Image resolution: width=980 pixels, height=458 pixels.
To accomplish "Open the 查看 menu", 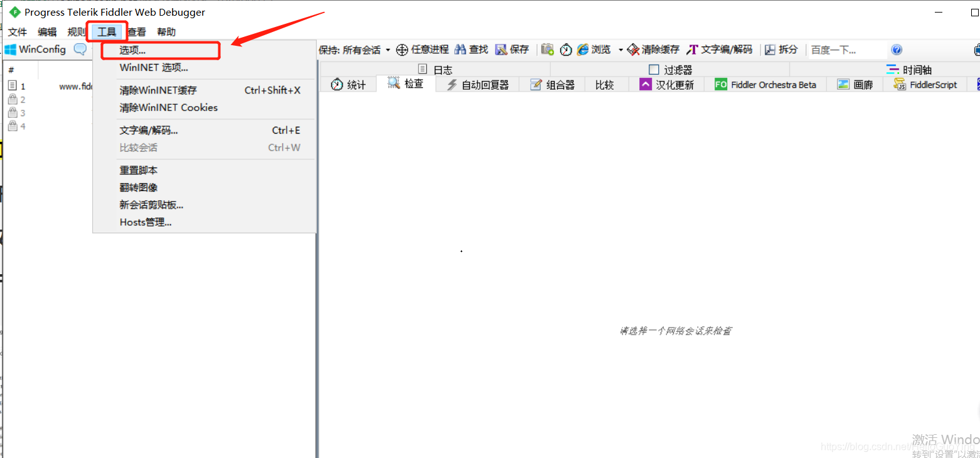I will pyautogui.click(x=137, y=32).
